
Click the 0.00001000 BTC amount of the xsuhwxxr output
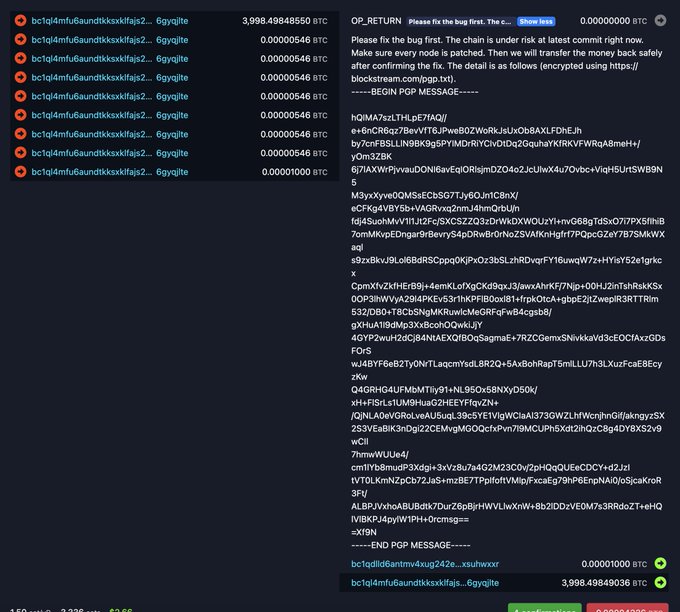614,564
